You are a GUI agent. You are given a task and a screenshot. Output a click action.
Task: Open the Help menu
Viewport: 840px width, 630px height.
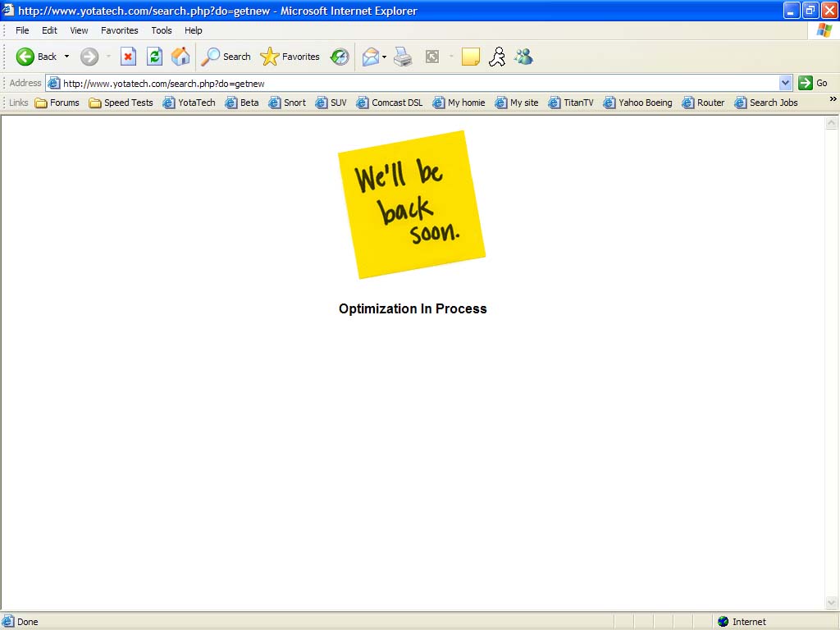(x=194, y=30)
